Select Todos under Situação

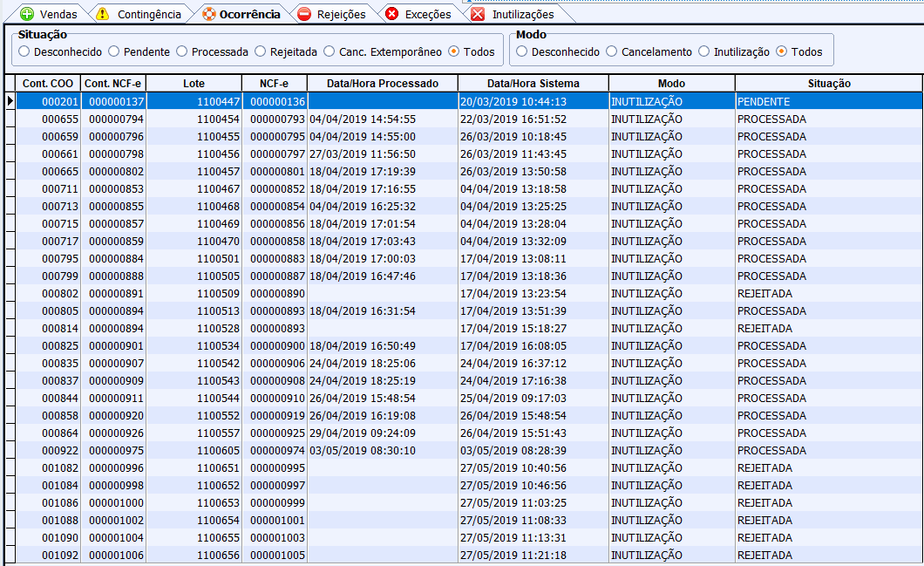pos(472,51)
